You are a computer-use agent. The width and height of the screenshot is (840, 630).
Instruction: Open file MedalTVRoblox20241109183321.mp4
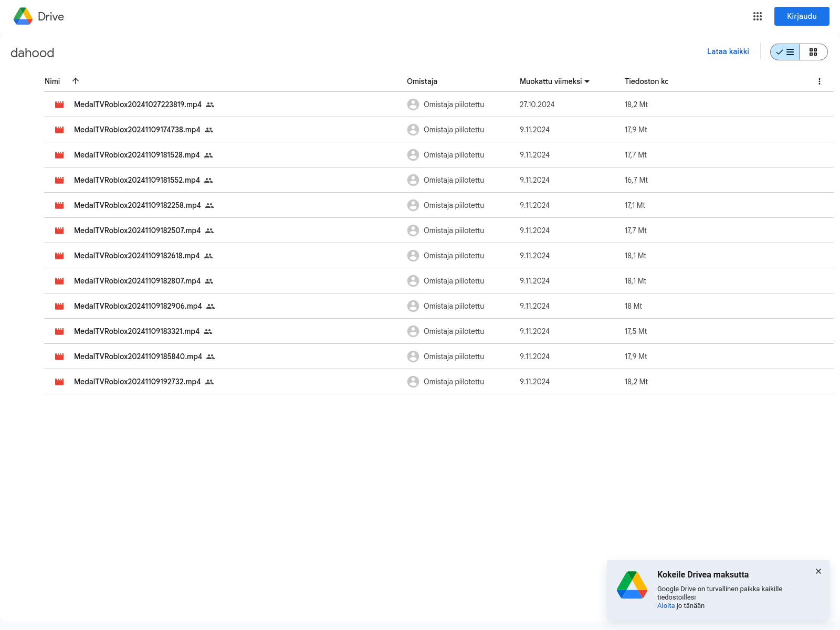point(136,331)
